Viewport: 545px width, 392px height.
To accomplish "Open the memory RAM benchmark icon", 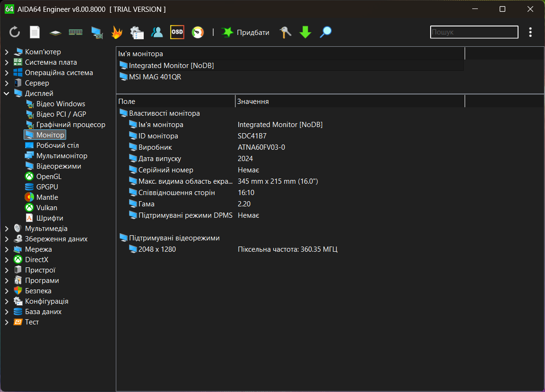I will pyautogui.click(x=76, y=32).
